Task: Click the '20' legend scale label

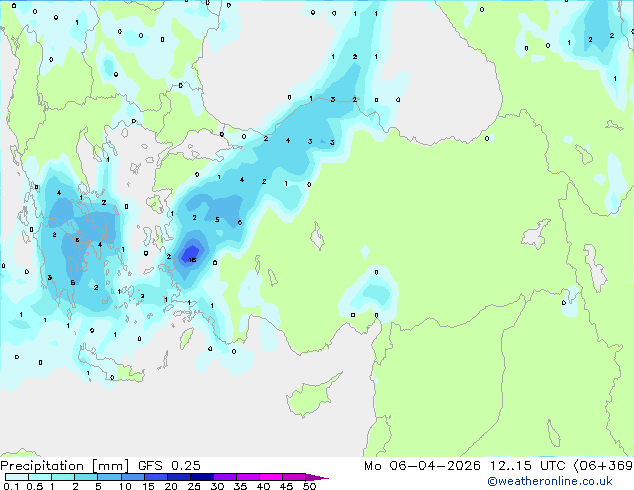Action: tap(171, 486)
